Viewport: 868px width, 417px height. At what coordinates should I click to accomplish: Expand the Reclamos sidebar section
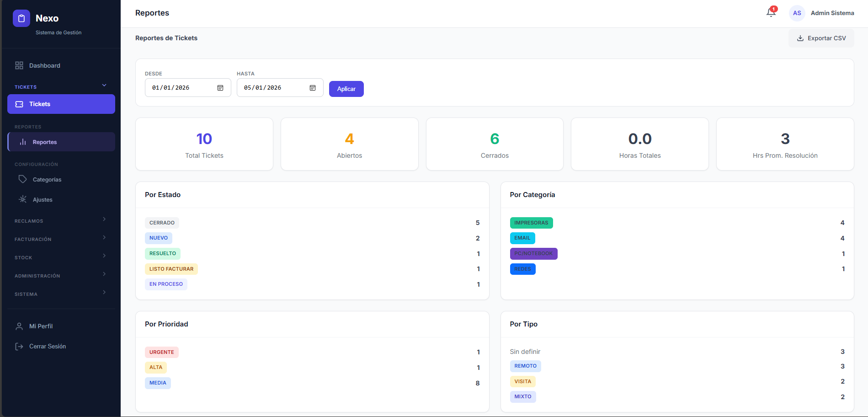pos(104,219)
